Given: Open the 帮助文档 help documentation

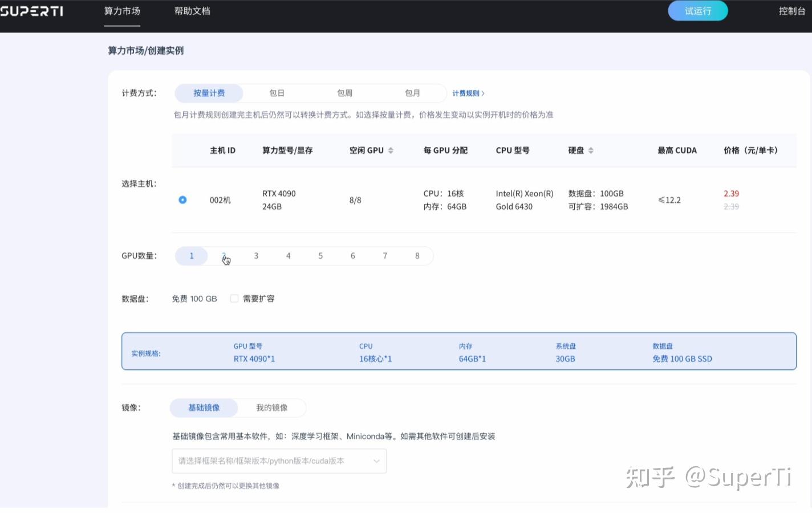Looking at the screenshot, I should [x=192, y=11].
